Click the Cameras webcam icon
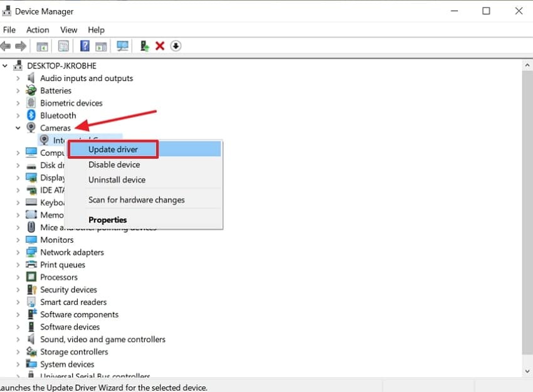The height and width of the screenshot is (392, 533). coord(31,127)
